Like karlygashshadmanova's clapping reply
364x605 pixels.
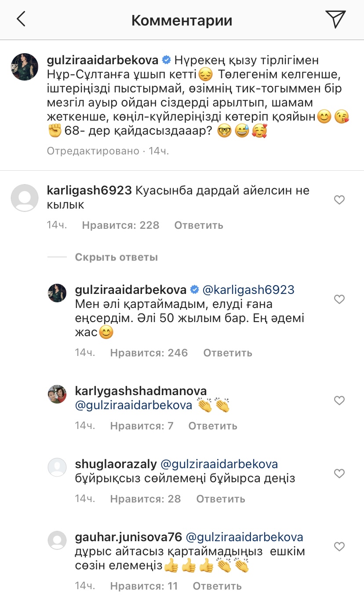(339, 401)
